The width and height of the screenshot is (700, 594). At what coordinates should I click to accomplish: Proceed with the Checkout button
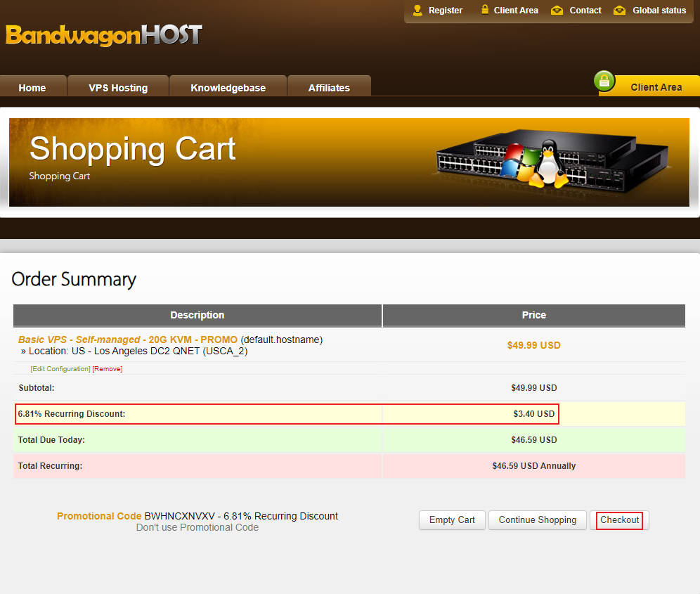click(619, 520)
